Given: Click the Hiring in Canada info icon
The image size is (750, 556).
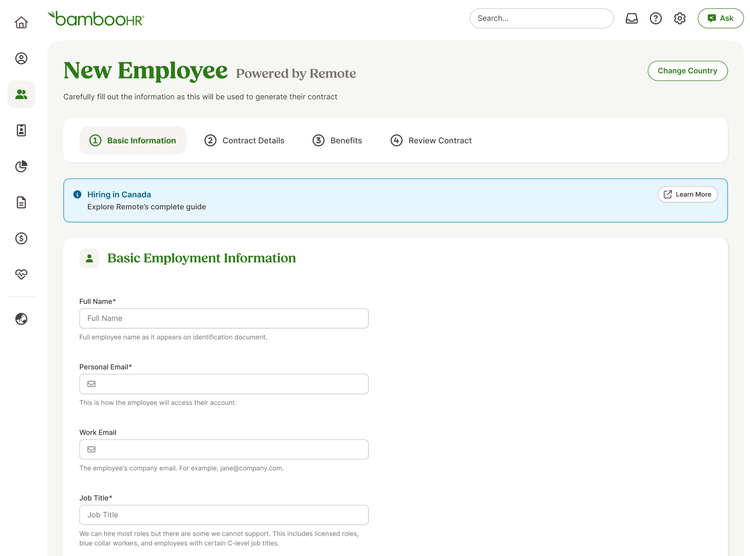Looking at the screenshot, I should point(77,194).
